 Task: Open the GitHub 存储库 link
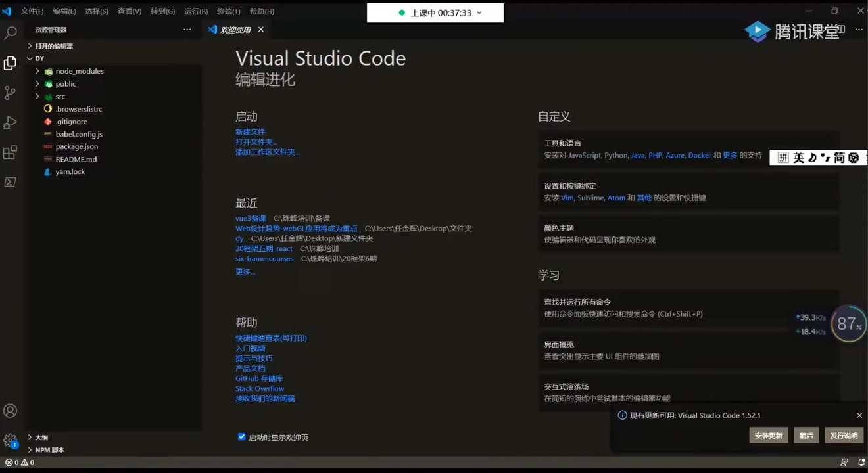point(259,378)
